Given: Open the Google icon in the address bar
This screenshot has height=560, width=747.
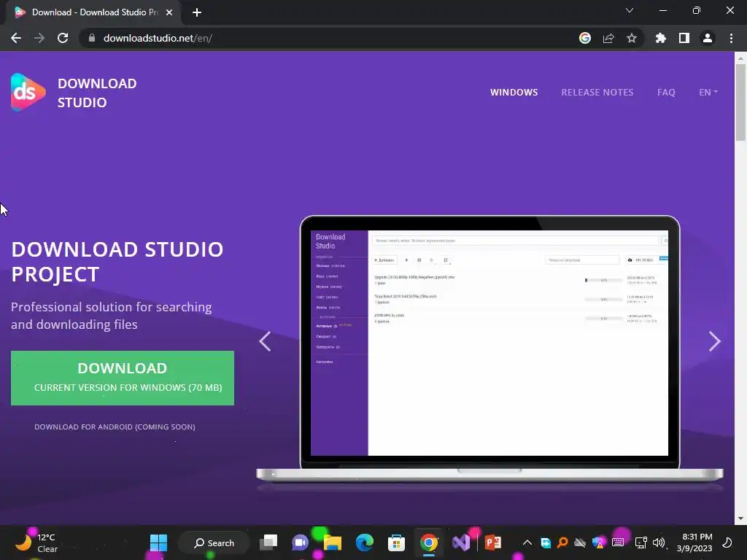Looking at the screenshot, I should 585,38.
